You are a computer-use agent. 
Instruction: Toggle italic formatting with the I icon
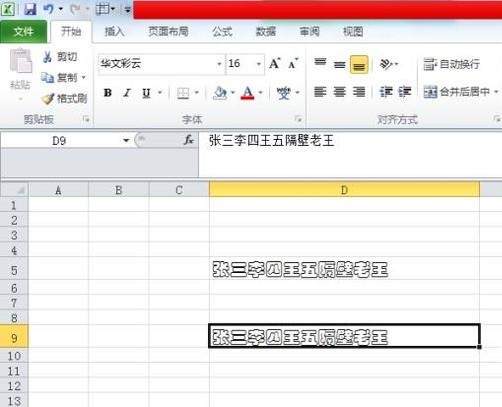click(x=127, y=93)
